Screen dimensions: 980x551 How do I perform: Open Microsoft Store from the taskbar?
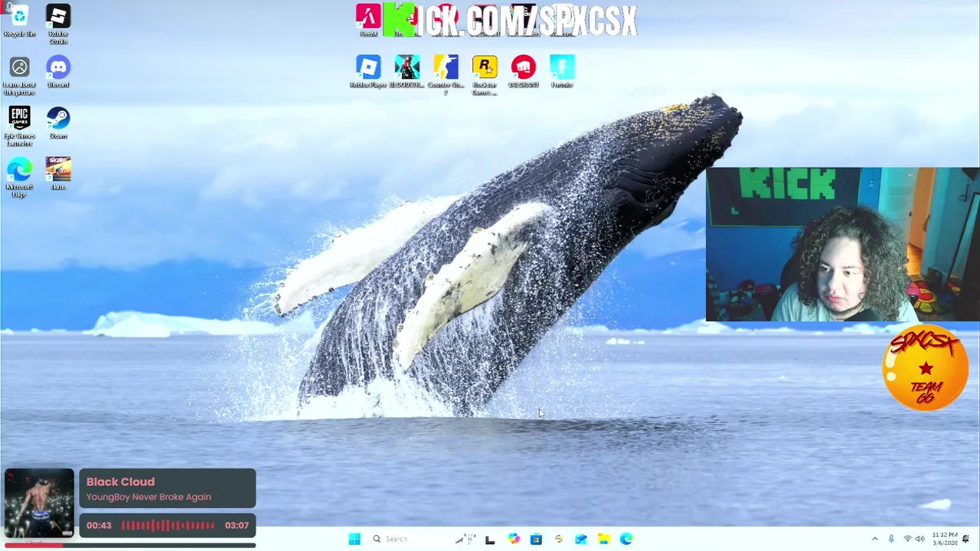point(536,539)
